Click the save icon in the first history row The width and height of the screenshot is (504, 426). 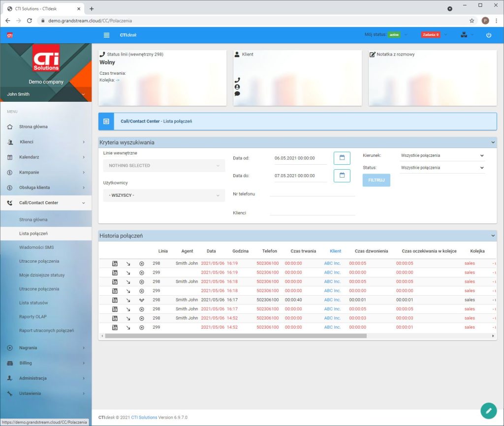115,263
